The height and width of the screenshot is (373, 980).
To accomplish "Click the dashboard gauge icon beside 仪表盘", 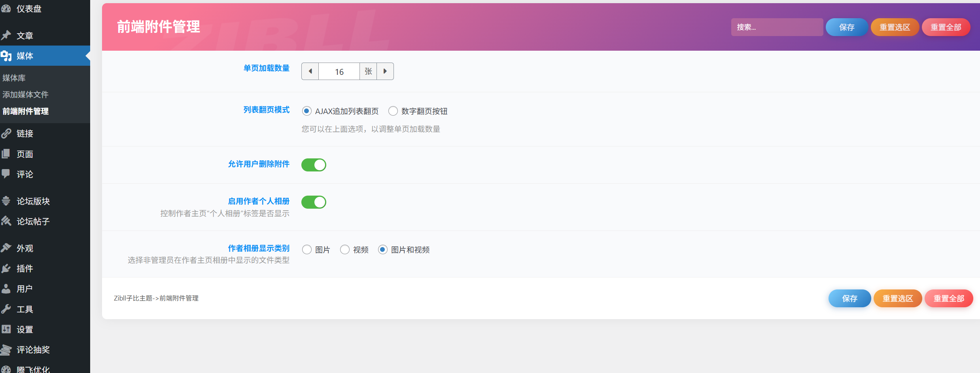I will (6, 9).
